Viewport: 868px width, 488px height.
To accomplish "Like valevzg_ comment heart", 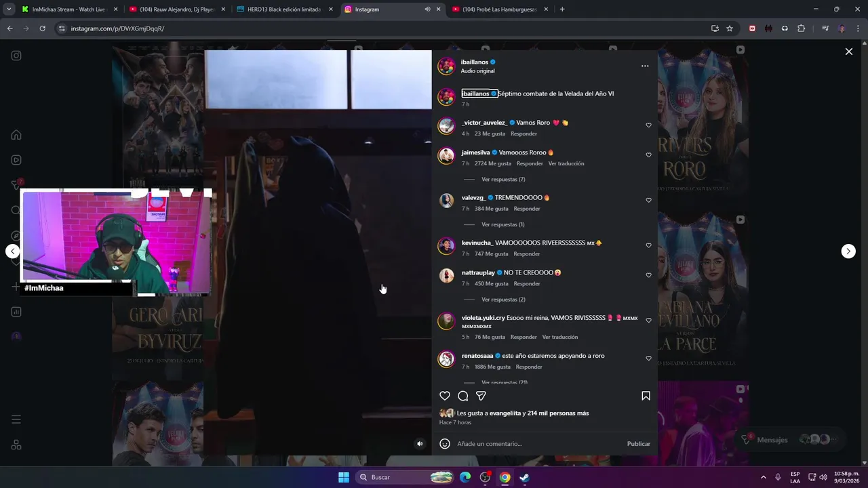I will pyautogui.click(x=648, y=201).
